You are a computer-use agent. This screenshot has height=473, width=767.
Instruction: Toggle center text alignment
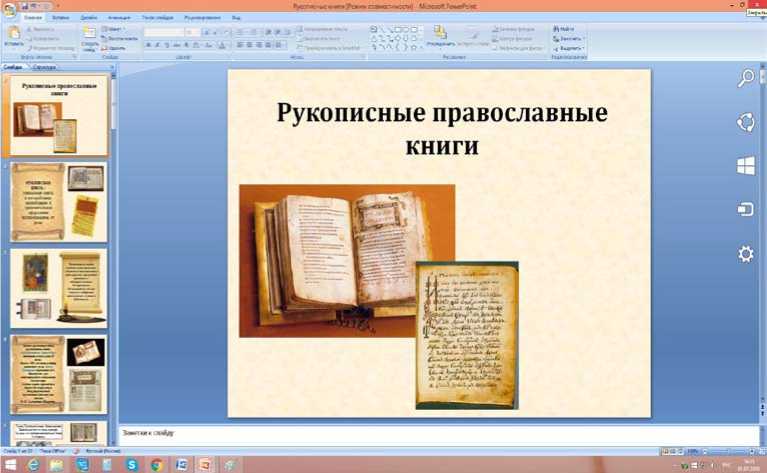pos(249,45)
